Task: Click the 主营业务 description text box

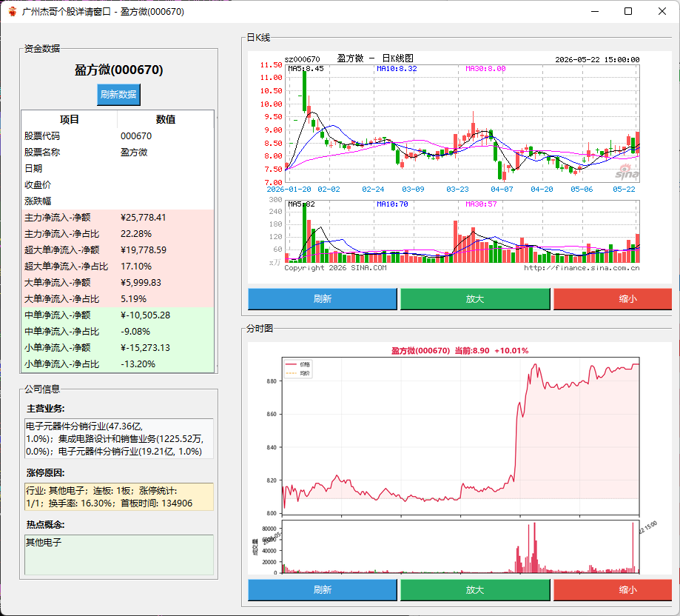Action: 119,438
